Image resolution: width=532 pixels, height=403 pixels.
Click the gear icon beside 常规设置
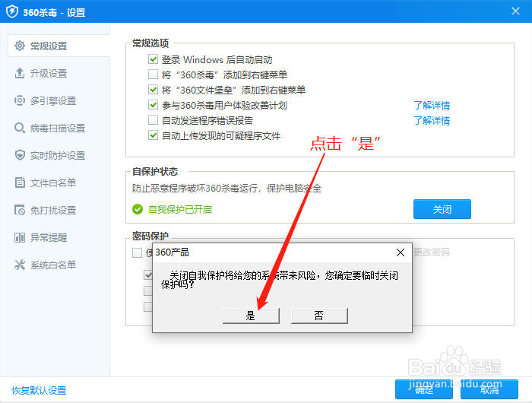click(20, 46)
